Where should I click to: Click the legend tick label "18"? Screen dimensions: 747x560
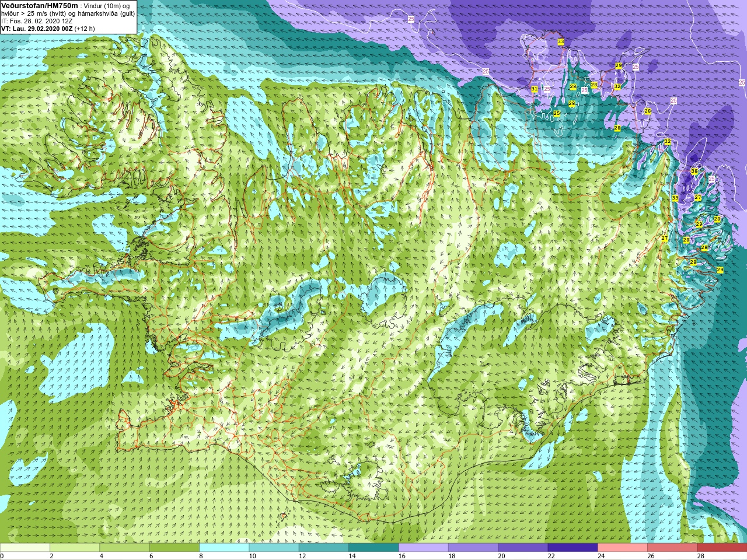pos(451,556)
